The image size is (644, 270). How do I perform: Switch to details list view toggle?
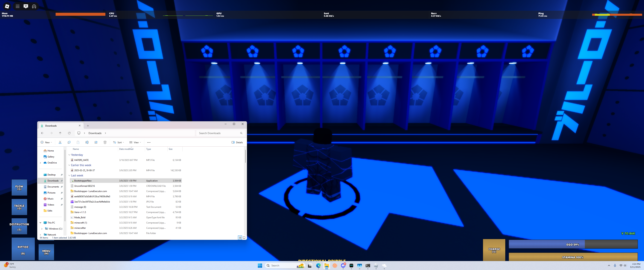[x=240, y=237]
